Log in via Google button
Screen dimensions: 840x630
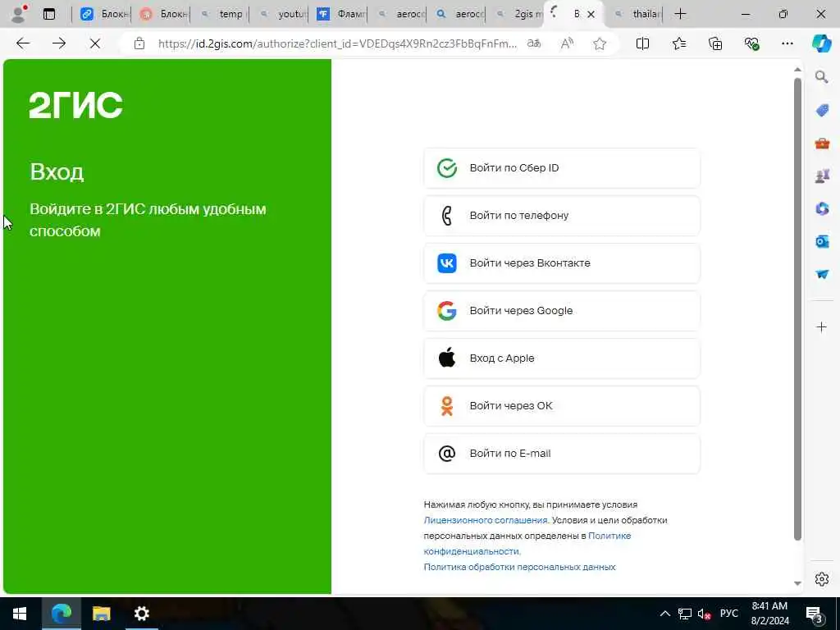[561, 311]
